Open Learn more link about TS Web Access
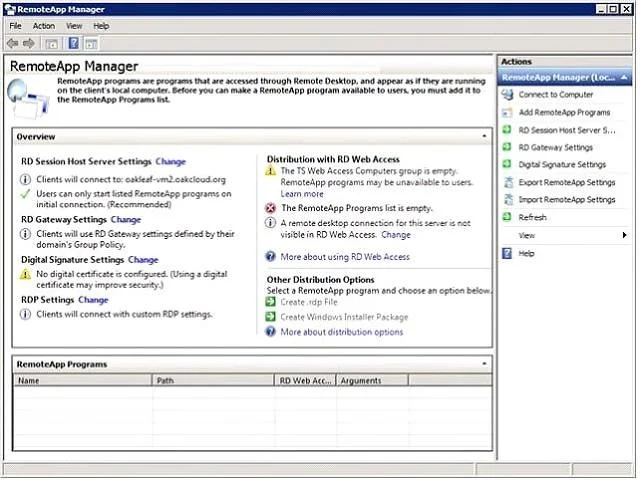This screenshot has height=482, width=640. pyautogui.click(x=302, y=194)
